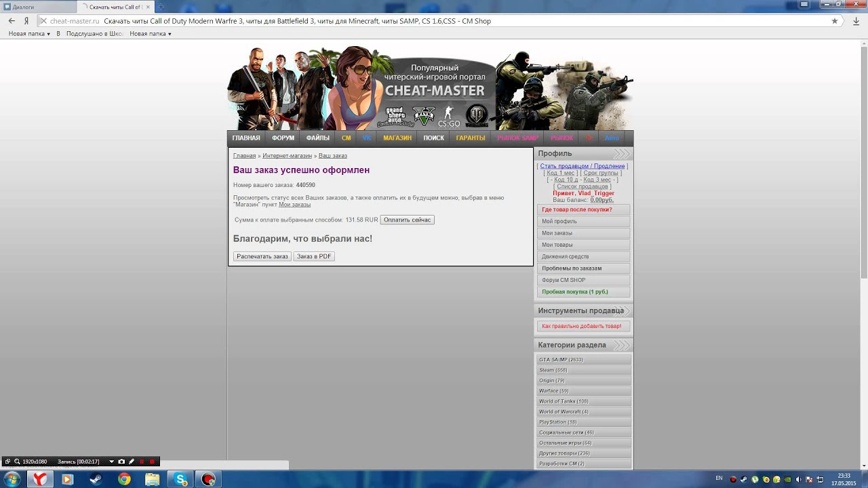Open the Yandex "Я" home button
The width and height of the screenshot is (868, 488).
click(x=26, y=21)
